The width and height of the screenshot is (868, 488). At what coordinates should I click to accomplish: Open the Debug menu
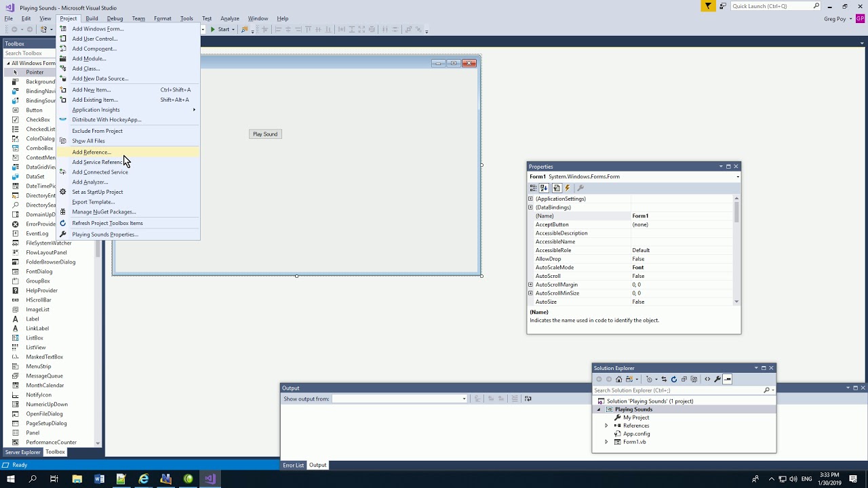tap(115, 18)
